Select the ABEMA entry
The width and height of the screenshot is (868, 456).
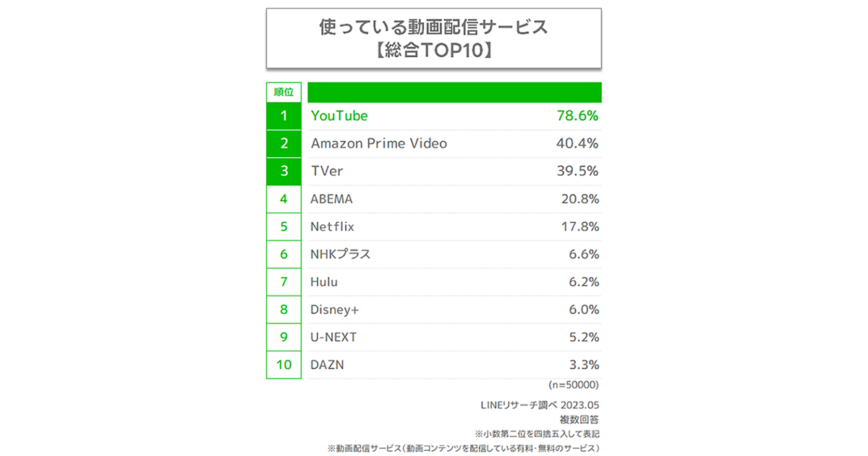point(332,199)
